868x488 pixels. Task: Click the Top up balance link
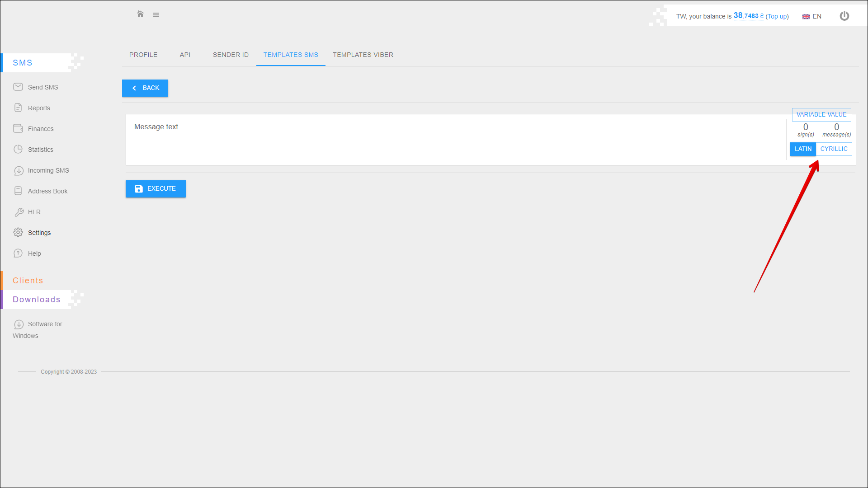(x=777, y=16)
